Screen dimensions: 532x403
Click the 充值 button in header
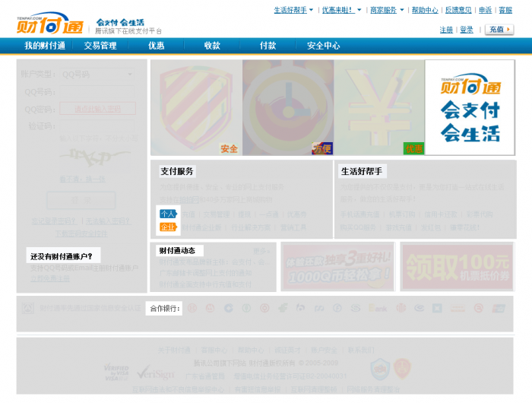[x=499, y=30]
